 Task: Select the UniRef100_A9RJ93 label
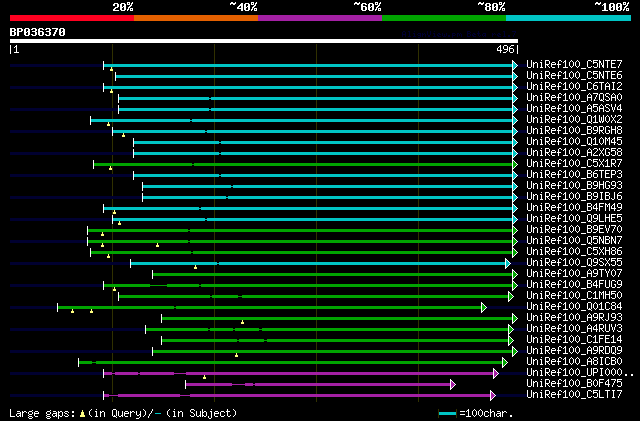(574, 318)
